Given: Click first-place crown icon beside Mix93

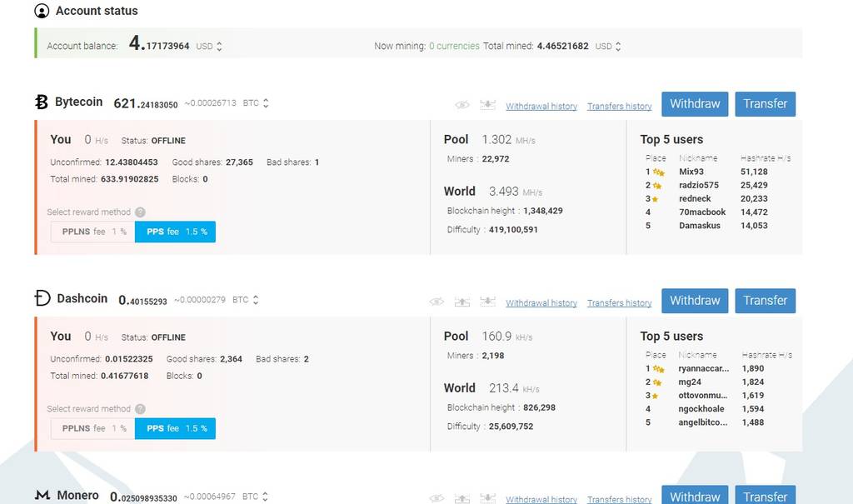Looking at the screenshot, I should pos(659,172).
